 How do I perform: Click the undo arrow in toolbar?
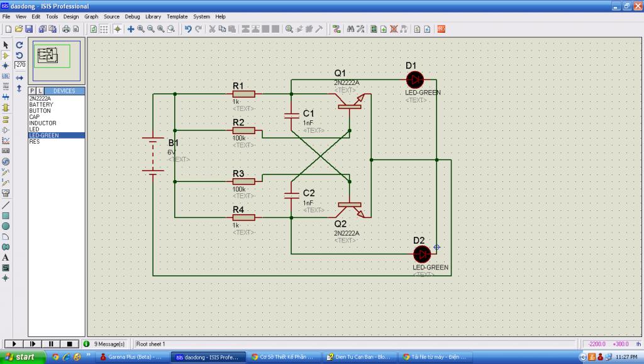[x=187, y=29]
